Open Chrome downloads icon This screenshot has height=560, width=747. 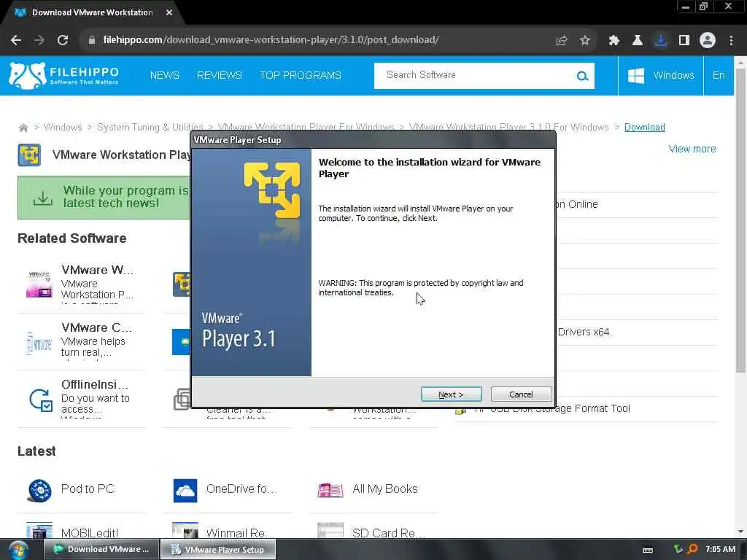pyautogui.click(x=661, y=41)
